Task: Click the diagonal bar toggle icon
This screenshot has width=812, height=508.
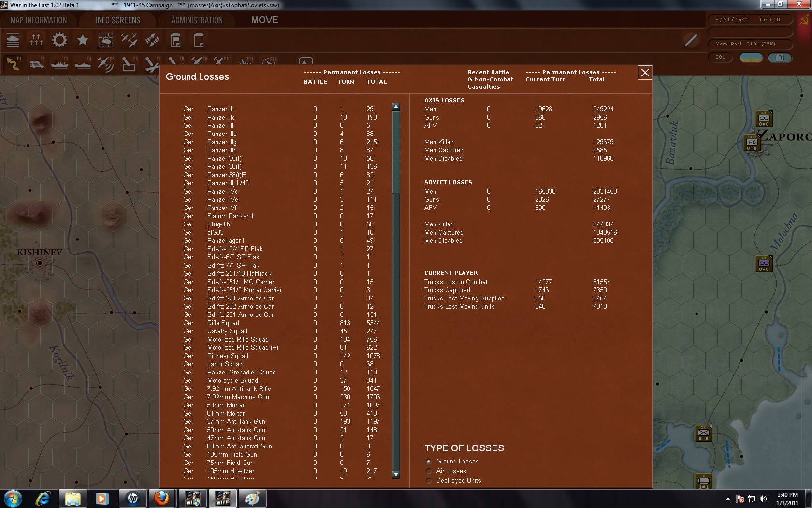Action: click(x=691, y=40)
